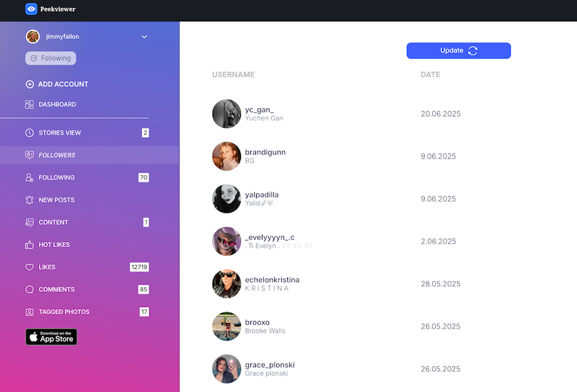Open brandigunn profile picture

pos(226,156)
